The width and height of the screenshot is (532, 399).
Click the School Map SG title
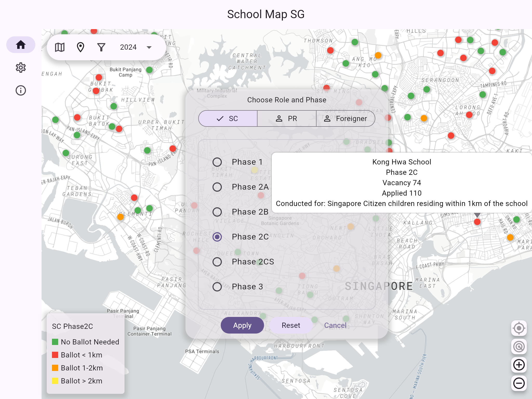[266, 14]
